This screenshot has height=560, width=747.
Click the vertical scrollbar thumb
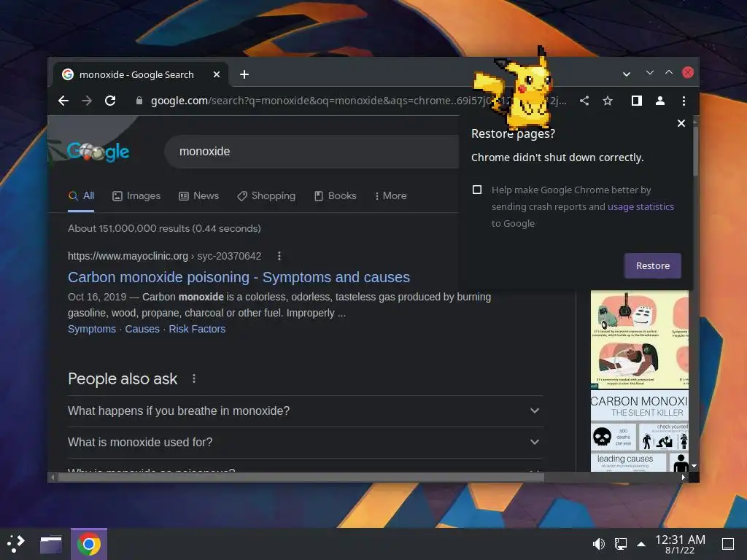point(695,150)
